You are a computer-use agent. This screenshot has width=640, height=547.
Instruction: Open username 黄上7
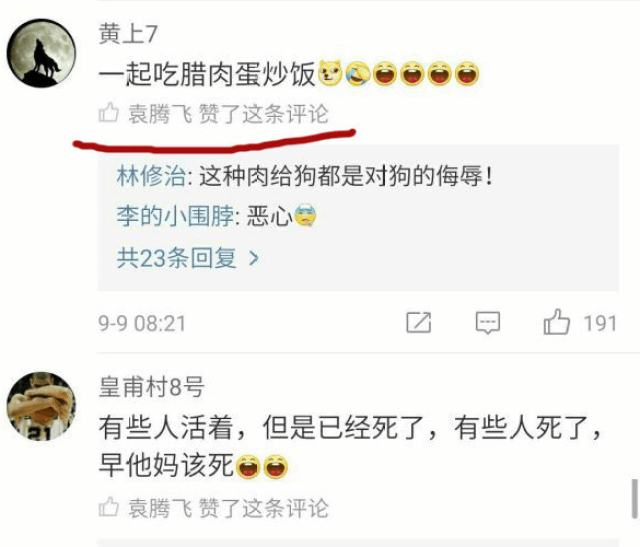[128, 33]
